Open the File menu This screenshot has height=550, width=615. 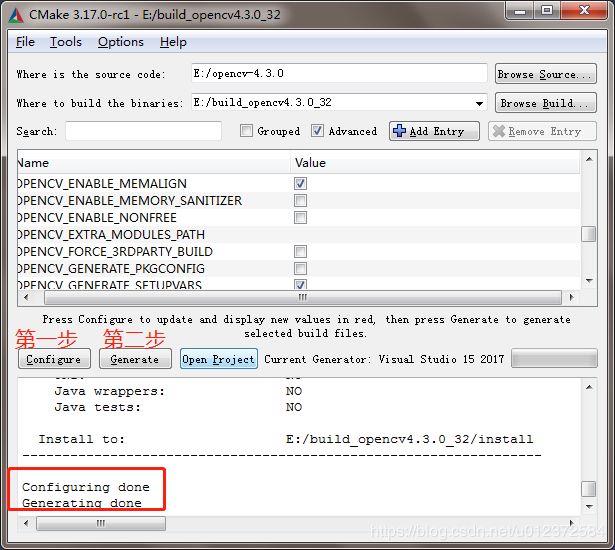coord(25,42)
